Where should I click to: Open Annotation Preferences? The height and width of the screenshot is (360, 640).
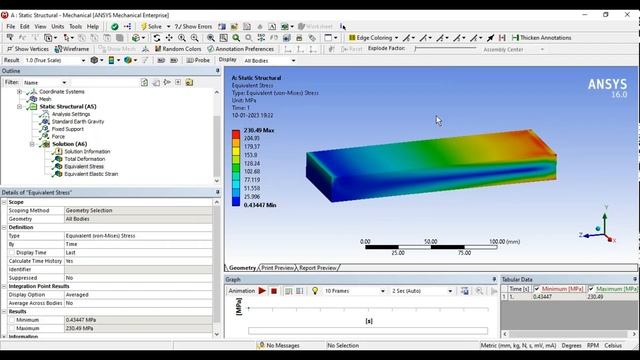pyautogui.click(x=240, y=49)
